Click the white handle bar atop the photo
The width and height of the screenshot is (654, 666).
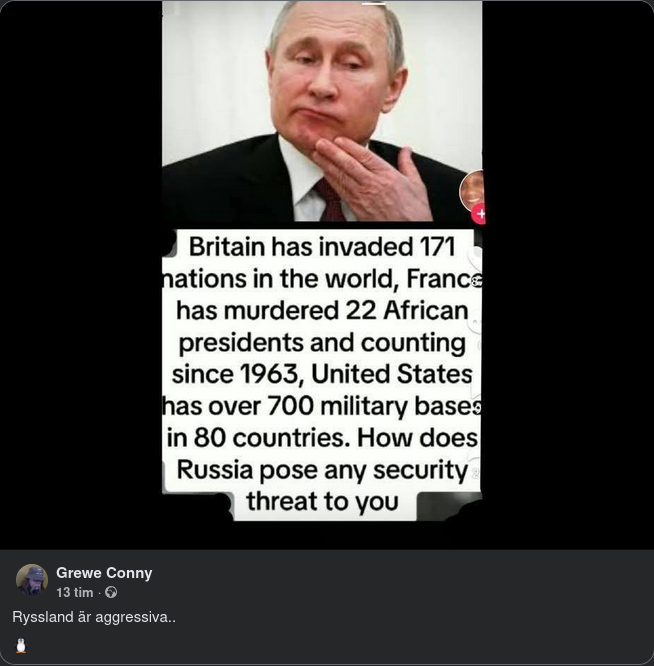coord(374,4)
